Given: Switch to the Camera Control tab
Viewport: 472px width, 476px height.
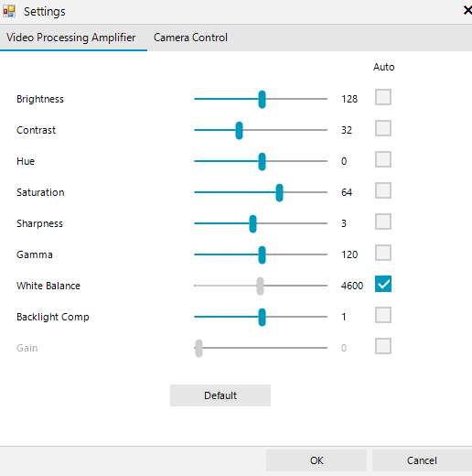Looking at the screenshot, I should pos(190,38).
